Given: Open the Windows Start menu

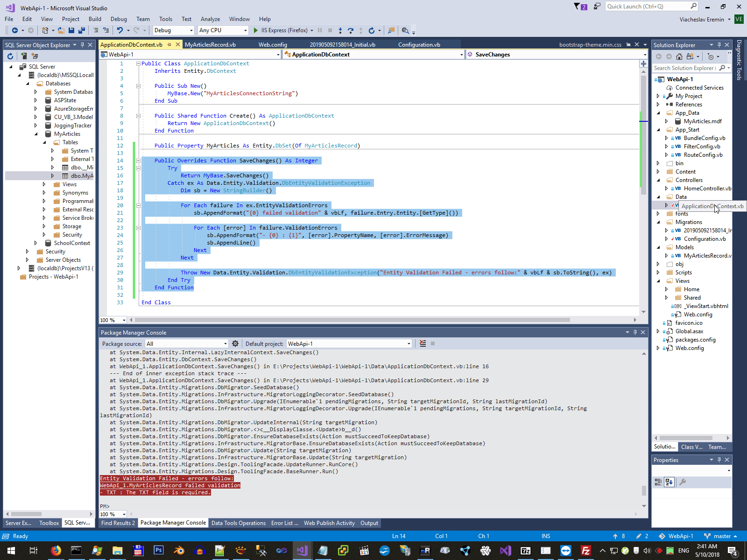Looking at the screenshot, I should [x=11, y=551].
